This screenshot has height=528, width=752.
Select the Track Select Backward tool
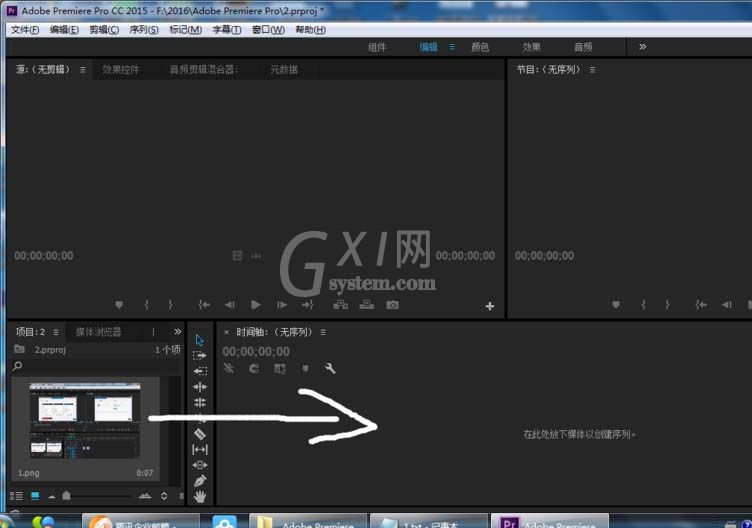[x=200, y=371]
